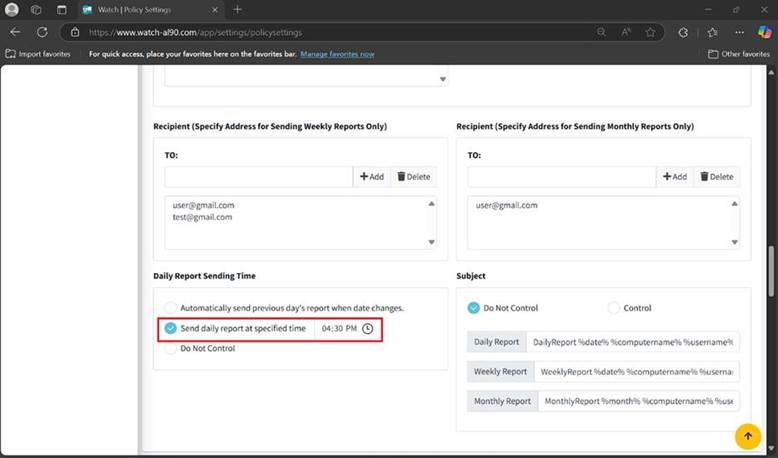778x458 pixels.
Task: Click the browser back arrow
Action: 15,31
